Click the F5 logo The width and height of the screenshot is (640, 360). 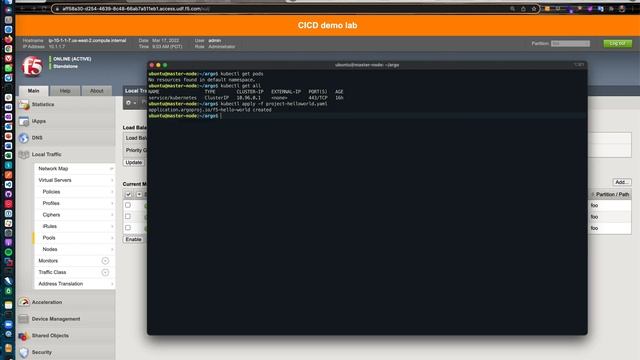point(32,67)
